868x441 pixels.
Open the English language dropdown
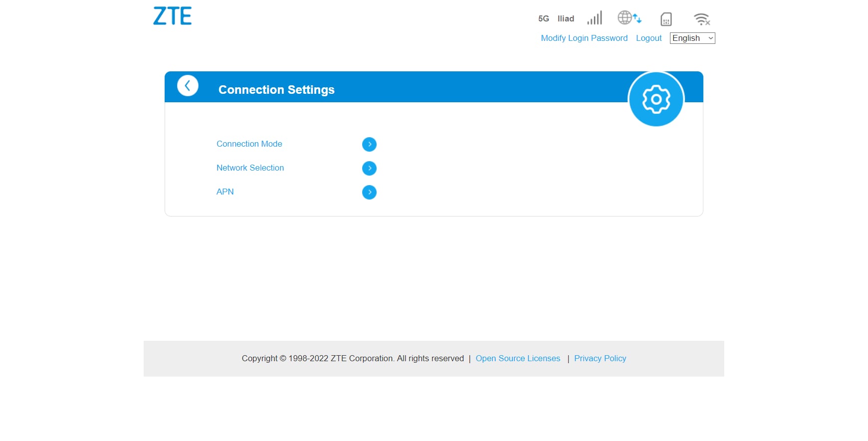click(x=692, y=38)
